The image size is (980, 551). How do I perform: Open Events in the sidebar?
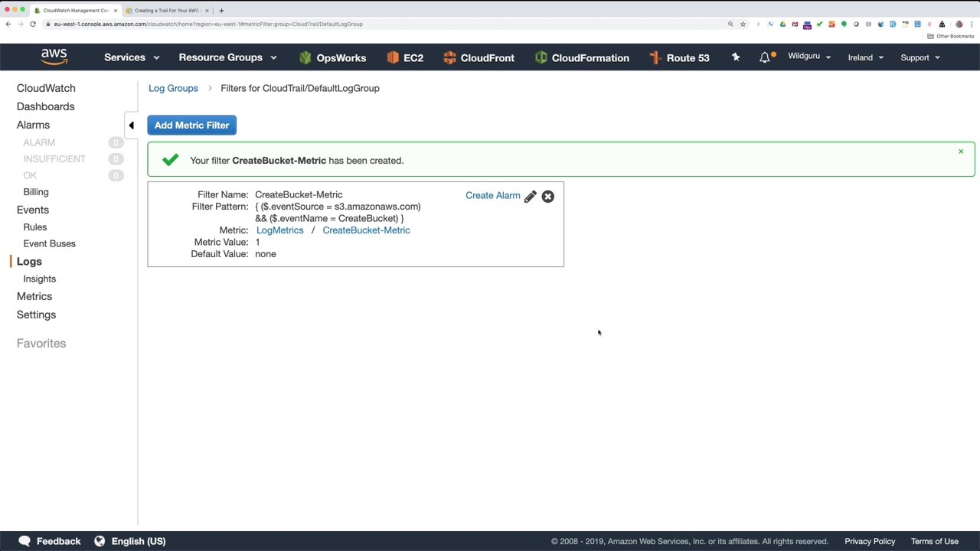[x=33, y=210]
